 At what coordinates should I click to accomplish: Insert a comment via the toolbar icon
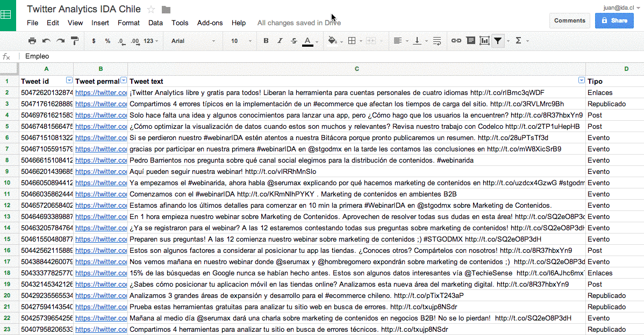[x=470, y=40]
